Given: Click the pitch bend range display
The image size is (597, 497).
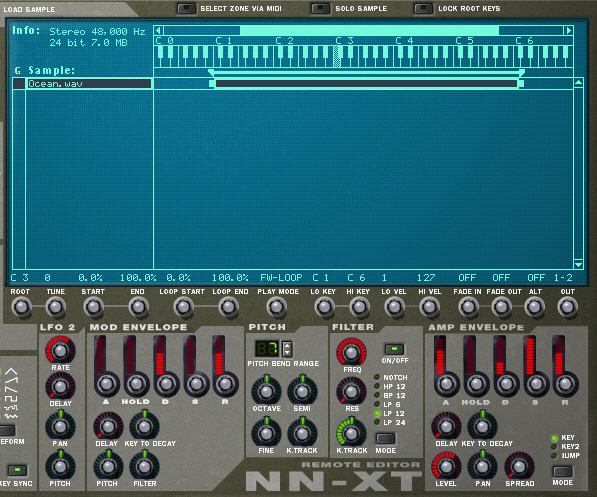Looking at the screenshot, I should click(x=267, y=348).
